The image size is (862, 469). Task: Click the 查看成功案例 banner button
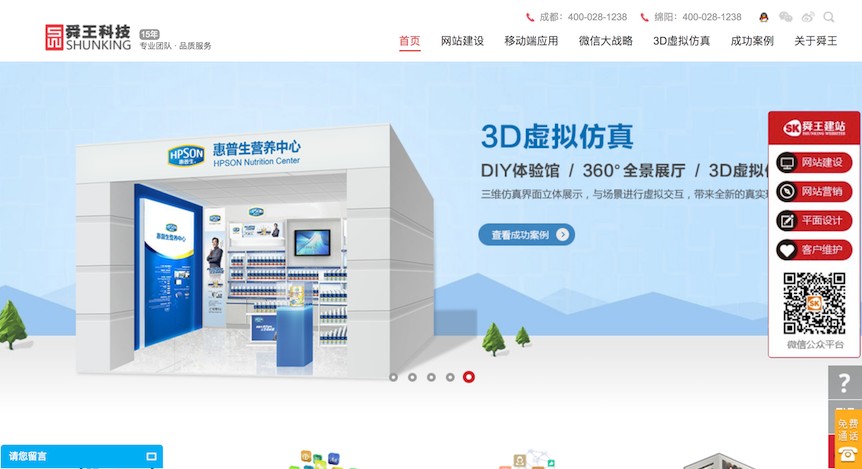pyautogui.click(x=527, y=235)
